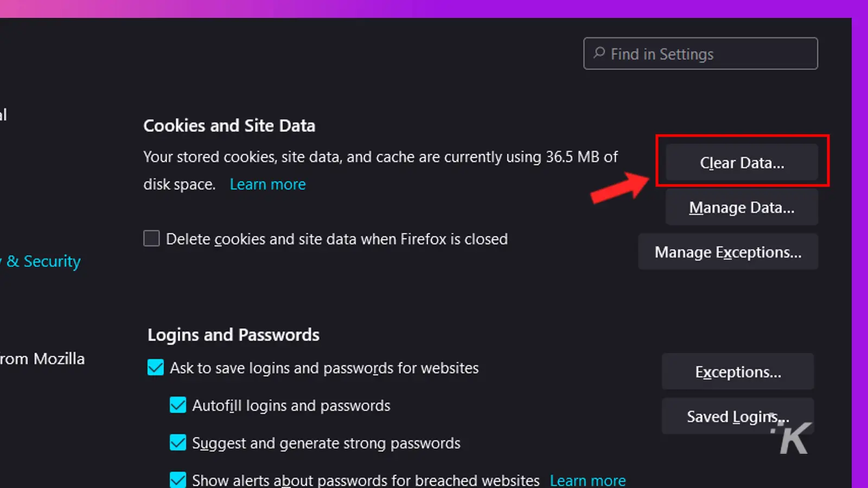The image size is (868, 488).
Task: Uncheck Ask to save logins and passwords
Action: 156,368
